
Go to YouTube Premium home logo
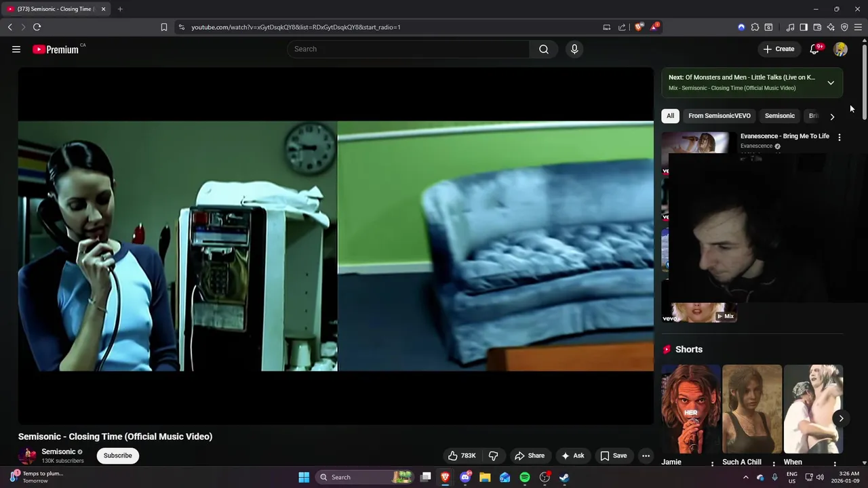pos(56,49)
